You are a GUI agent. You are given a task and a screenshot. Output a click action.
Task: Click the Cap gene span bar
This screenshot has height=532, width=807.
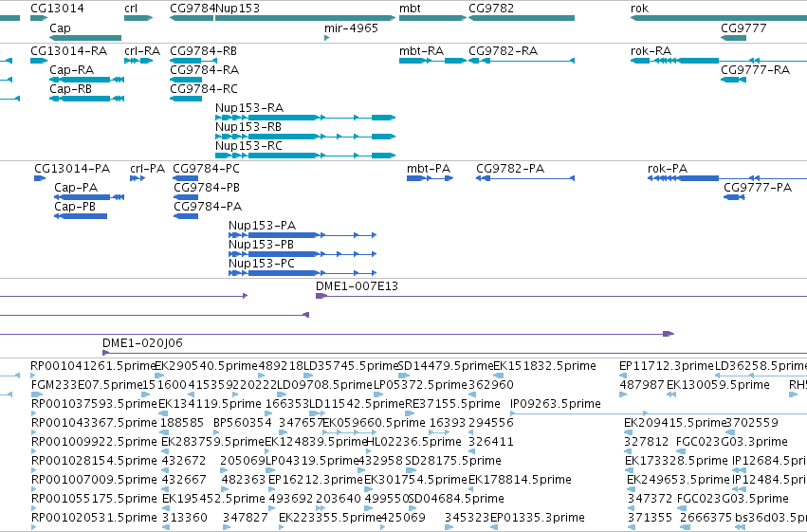(85, 38)
